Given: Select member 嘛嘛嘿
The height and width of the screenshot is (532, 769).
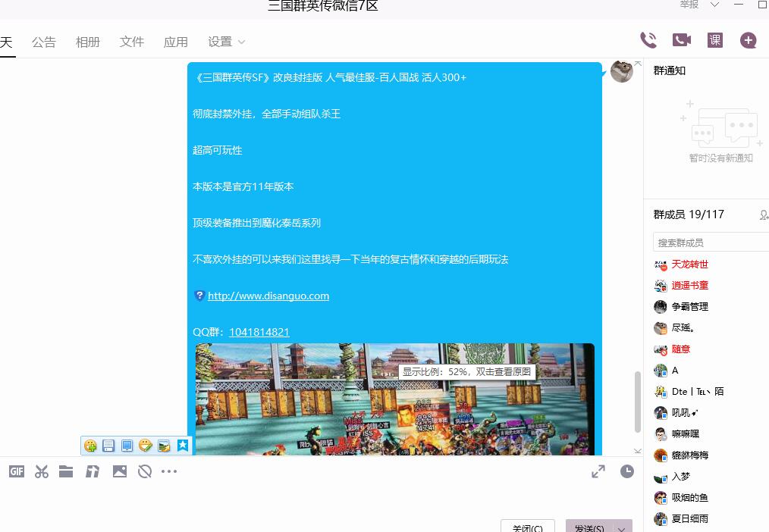Looking at the screenshot, I should tap(686, 434).
